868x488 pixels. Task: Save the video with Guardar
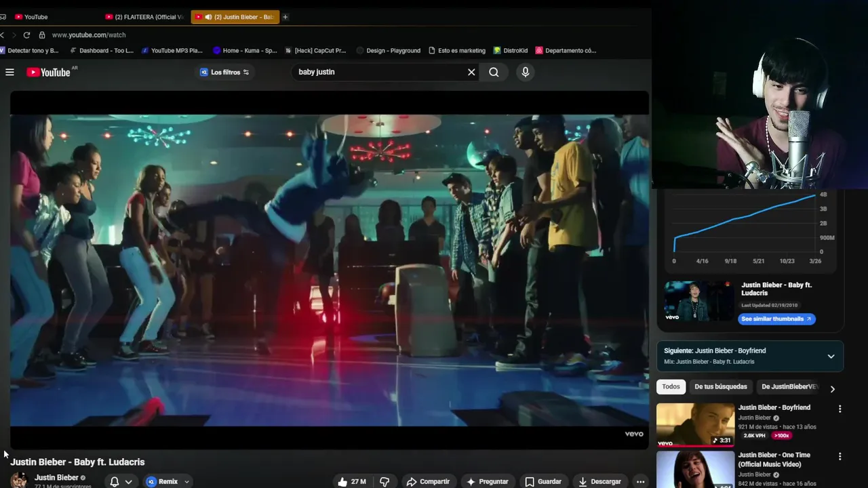(x=543, y=482)
